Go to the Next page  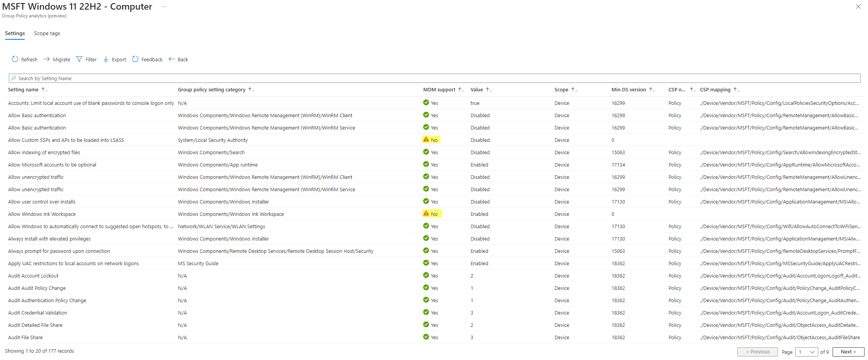point(848,352)
